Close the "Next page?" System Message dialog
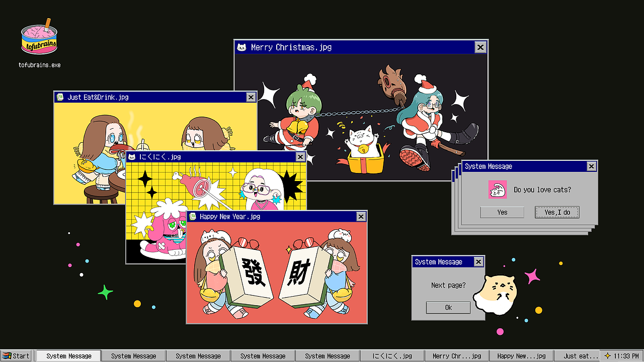644x362 pixels. (x=478, y=261)
